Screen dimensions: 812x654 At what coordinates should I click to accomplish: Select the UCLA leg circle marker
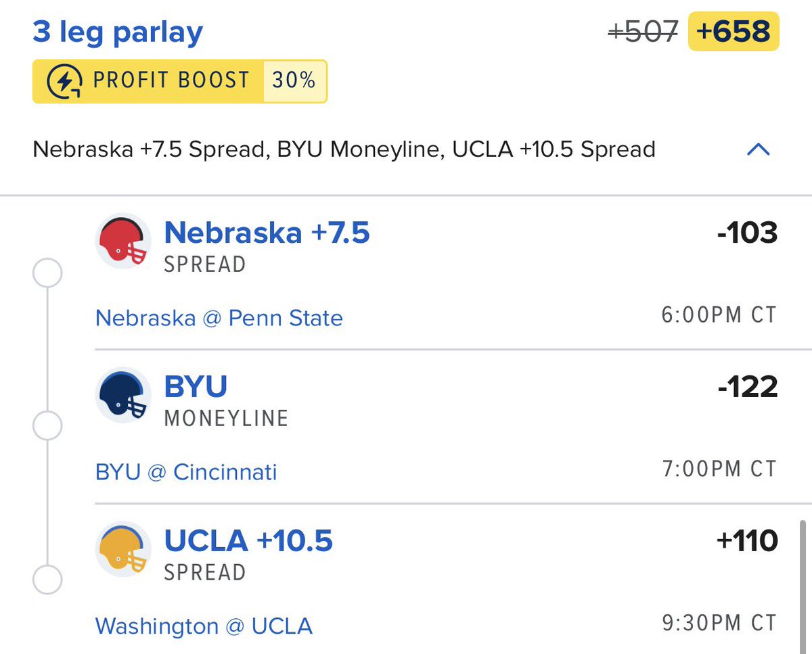pos(47,580)
